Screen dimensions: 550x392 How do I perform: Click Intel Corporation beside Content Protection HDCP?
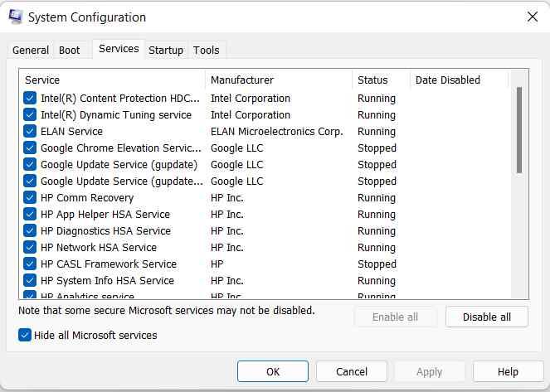[251, 98]
